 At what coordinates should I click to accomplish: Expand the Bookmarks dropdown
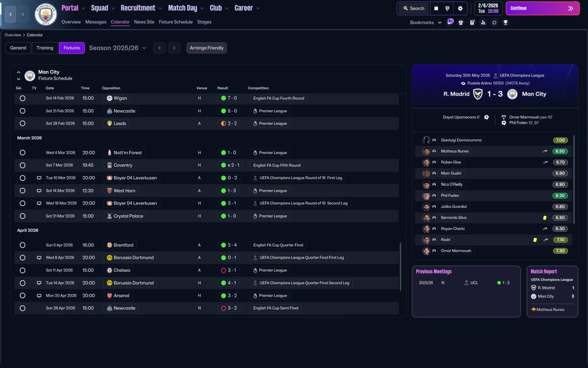pos(426,23)
